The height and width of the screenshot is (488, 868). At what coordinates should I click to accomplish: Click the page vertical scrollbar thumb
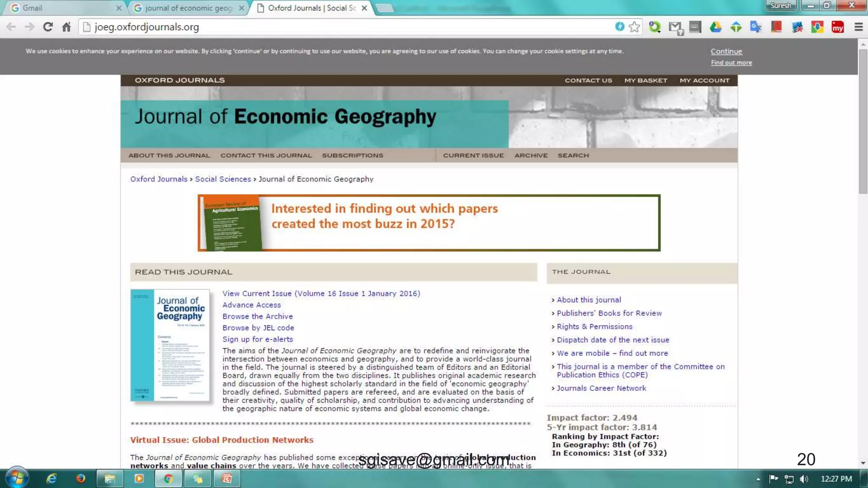(863, 121)
